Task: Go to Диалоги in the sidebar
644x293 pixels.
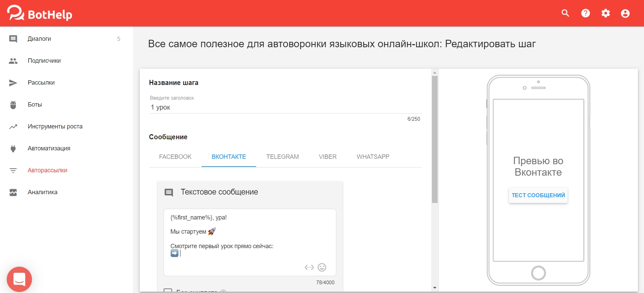Action: pos(39,39)
